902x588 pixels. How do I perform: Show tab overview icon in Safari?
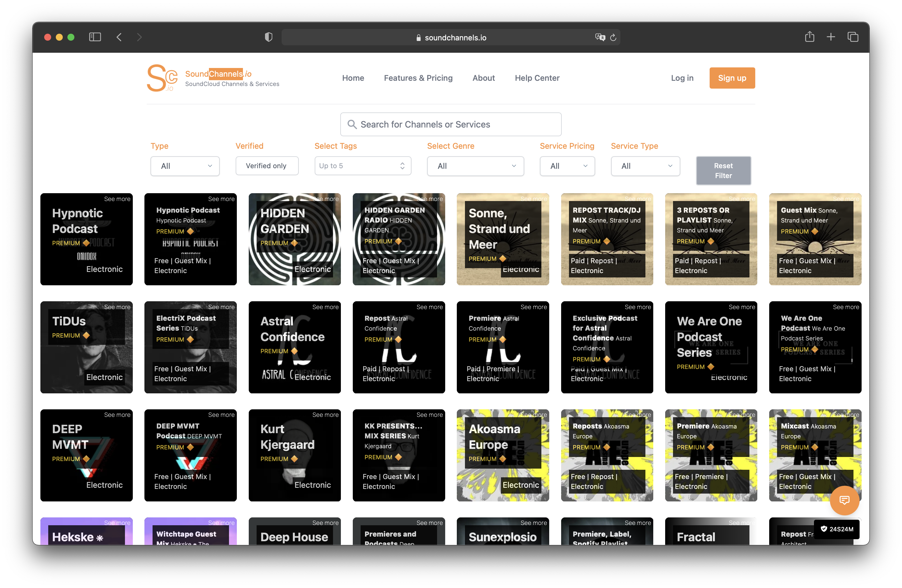[853, 37]
